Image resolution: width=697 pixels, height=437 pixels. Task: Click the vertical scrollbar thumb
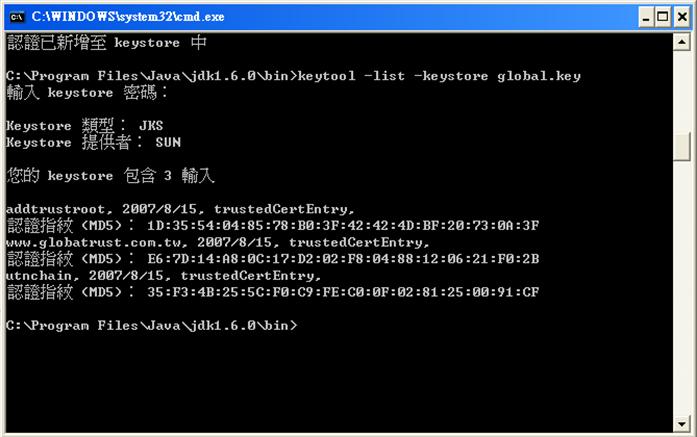(x=681, y=147)
